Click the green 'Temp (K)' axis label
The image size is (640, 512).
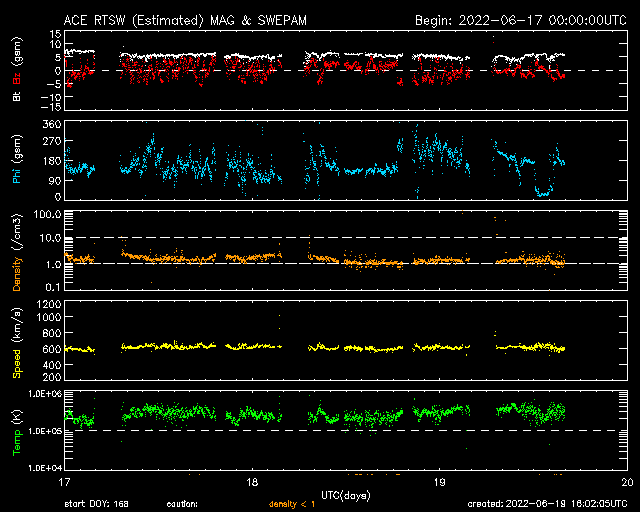click(x=17, y=433)
